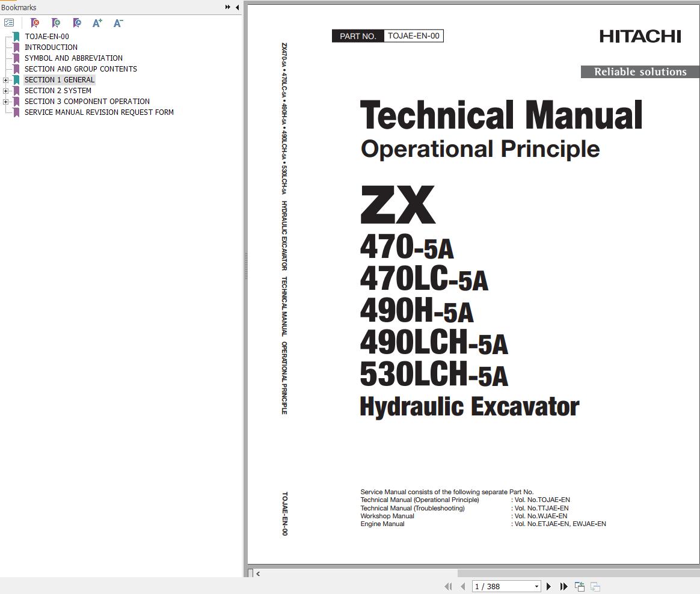Click bookmark icon beside SECTION 3 COMPONENT OPERATION
Image resolution: width=700 pixels, height=594 pixels.
(x=16, y=102)
